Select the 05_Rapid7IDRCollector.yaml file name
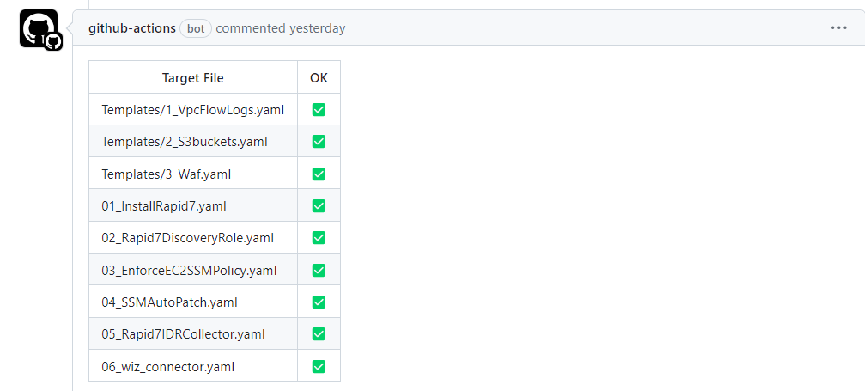Screen dimensions: 868x391 point(183,334)
